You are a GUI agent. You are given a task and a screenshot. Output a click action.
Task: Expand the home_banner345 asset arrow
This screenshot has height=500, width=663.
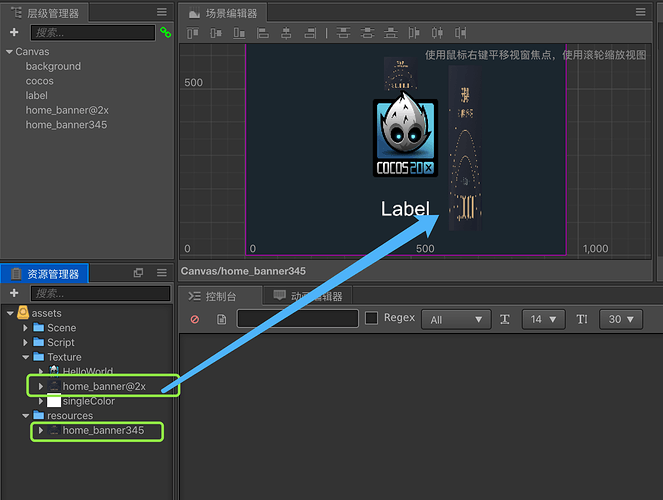41,430
